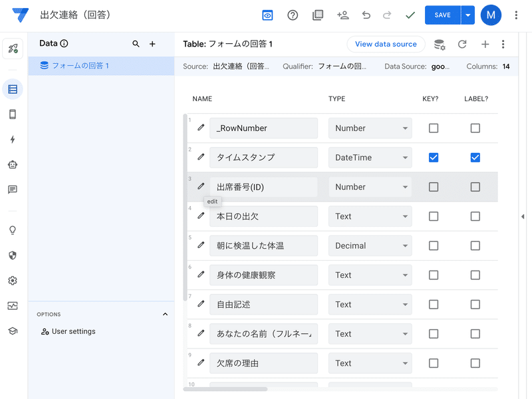Click the Data info circle icon

click(x=64, y=43)
